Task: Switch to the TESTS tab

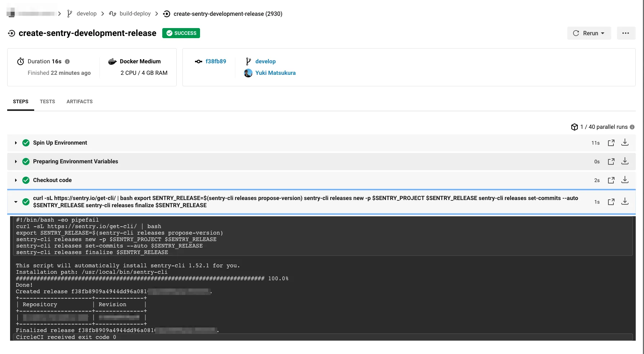Action: coord(47,102)
